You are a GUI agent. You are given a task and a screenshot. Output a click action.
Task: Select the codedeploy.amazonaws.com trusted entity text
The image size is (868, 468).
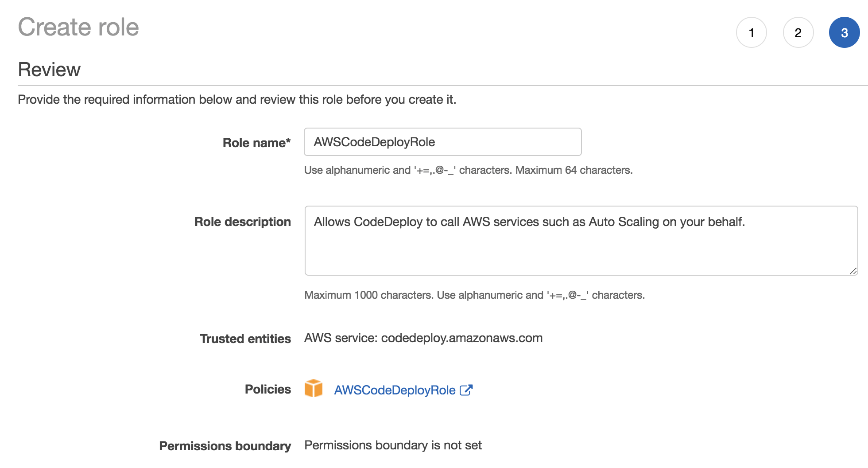(x=461, y=338)
